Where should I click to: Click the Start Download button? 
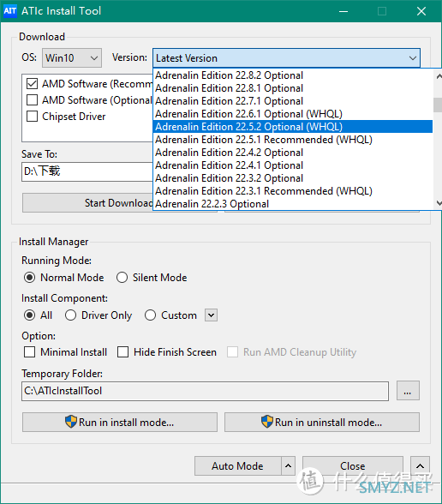click(x=87, y=203)
